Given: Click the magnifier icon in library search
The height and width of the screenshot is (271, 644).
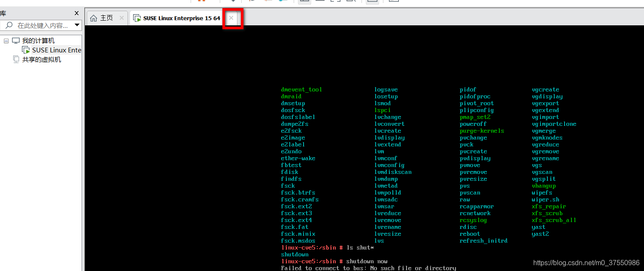Looking at the screenshot, I should [9, 25].
